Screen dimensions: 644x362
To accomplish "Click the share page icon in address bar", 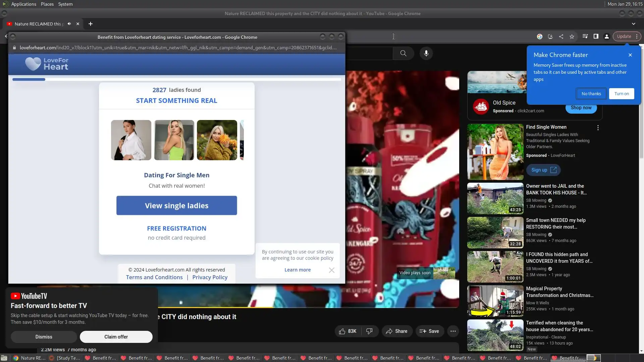I will tap(561, 37).
